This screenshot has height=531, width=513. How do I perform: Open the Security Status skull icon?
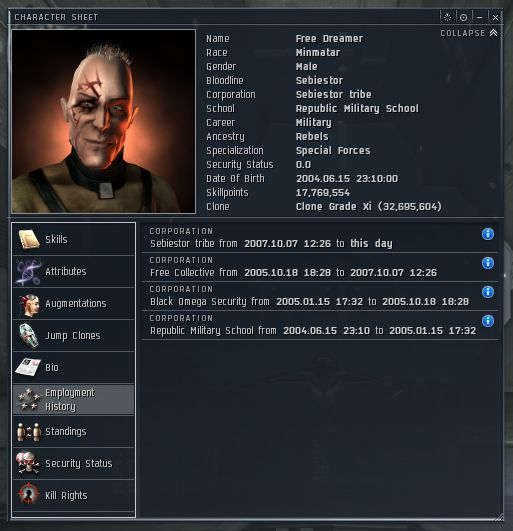(28, 463)
